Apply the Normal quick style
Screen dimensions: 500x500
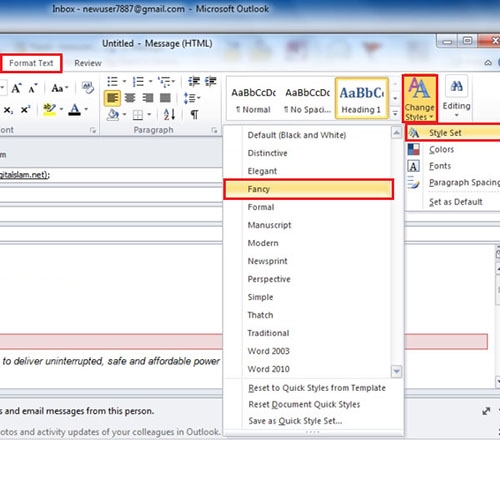[x=253, y=99]
